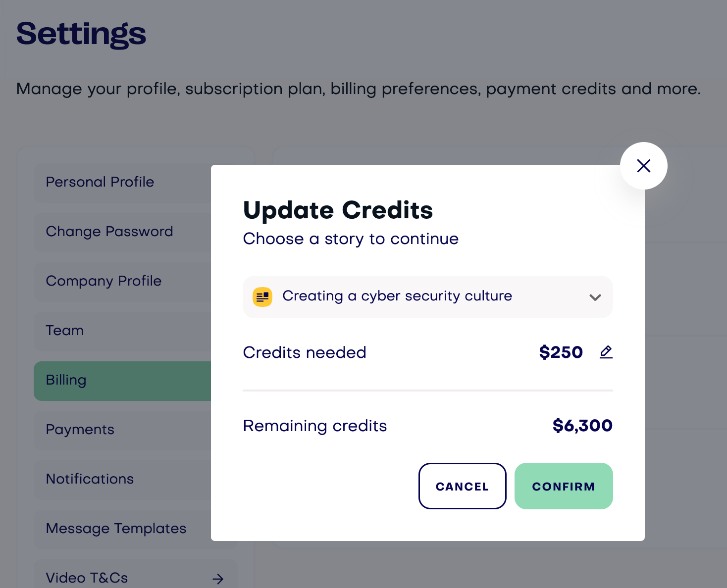Open the Payments section
Screen dimensions: 727x588
[x=122, y=430]
